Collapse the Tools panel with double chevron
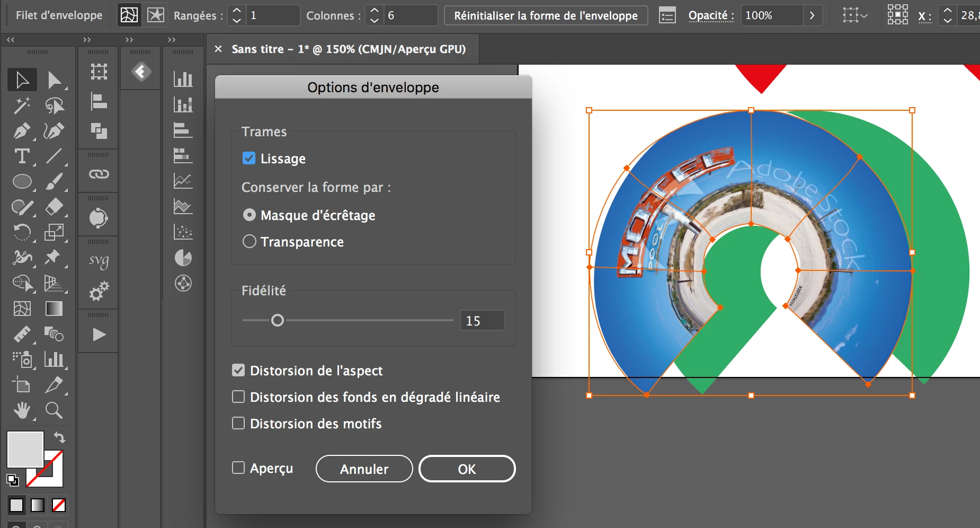Image resolution: width=980 pixels, height=528 pixels. coord(11,40)
